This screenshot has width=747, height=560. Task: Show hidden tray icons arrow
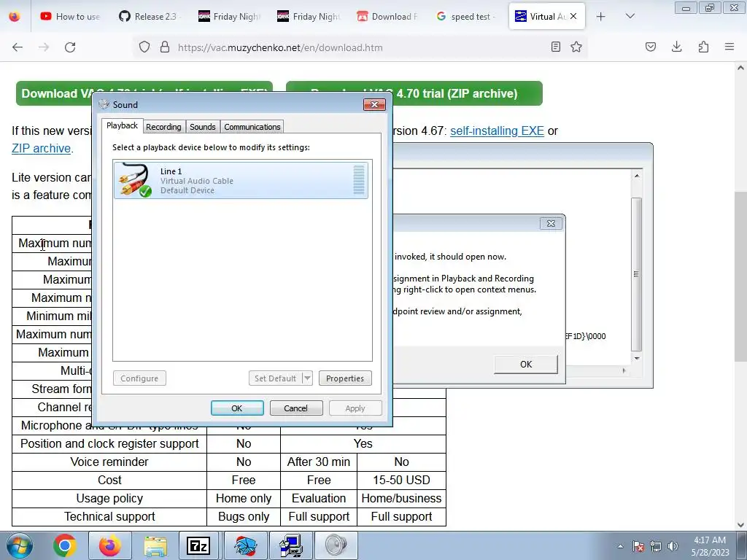click(620, 546)
